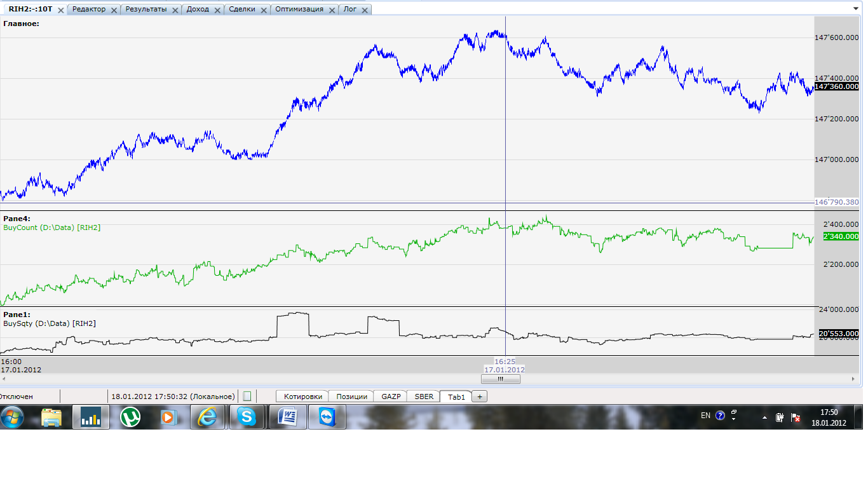Click the EN language indicator
The width and height of the screenshot is (868, 488).
coord(705,416)
